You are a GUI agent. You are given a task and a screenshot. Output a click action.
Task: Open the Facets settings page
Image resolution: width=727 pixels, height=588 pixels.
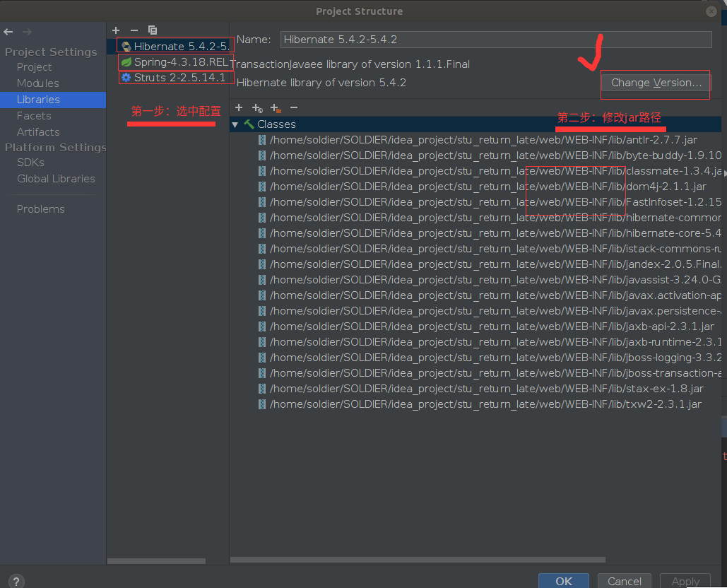pyautogui.click(x=34, y=116)
